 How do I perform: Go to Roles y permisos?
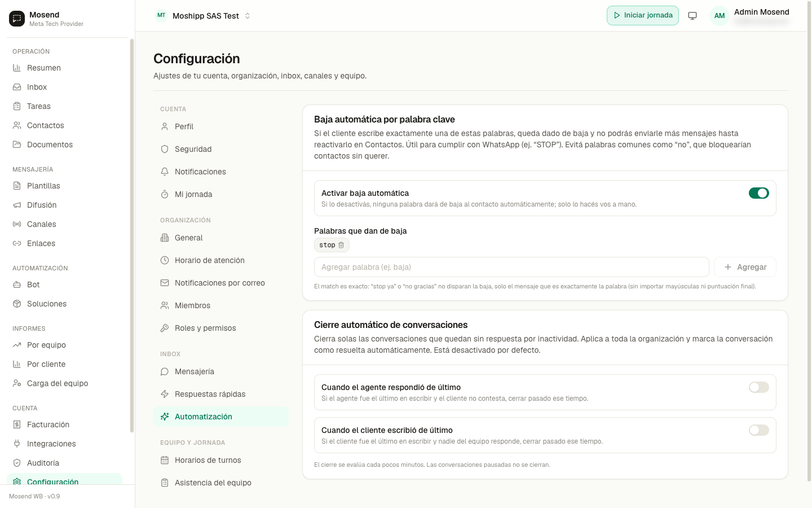click(221, 328)
